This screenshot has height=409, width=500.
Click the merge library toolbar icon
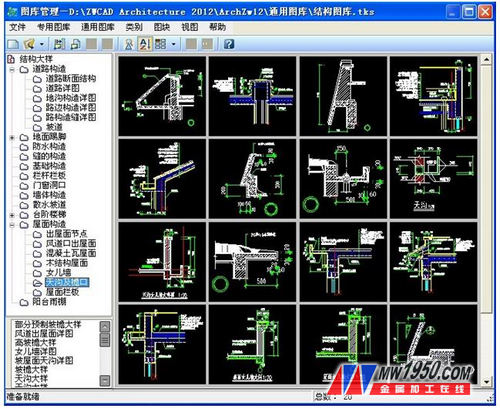59,44
